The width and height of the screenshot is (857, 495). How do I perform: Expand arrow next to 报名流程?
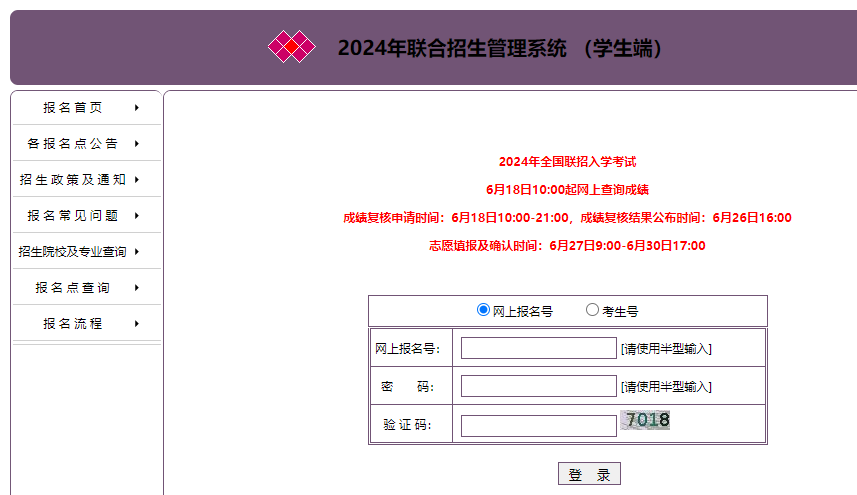point(136,324)
